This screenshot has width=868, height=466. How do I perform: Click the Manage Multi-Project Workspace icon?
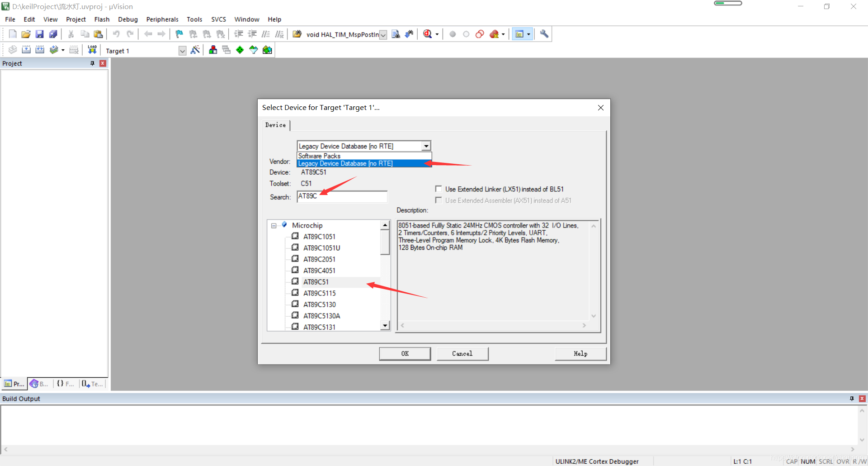pyautogui.click(x=226, y=50)
